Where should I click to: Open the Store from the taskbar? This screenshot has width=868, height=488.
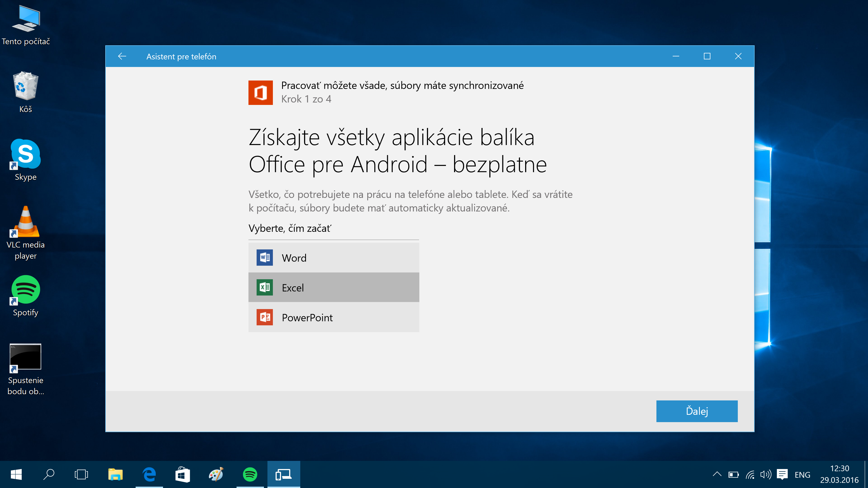click(183, 474)
